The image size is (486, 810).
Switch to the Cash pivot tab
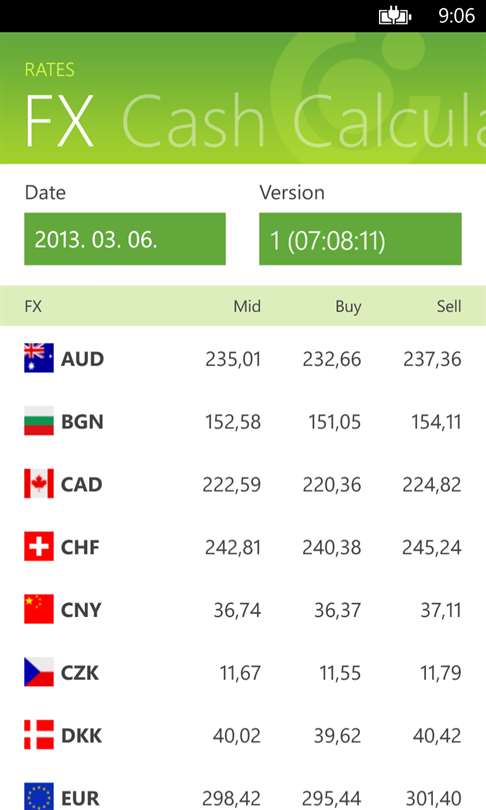click(194, 121)
